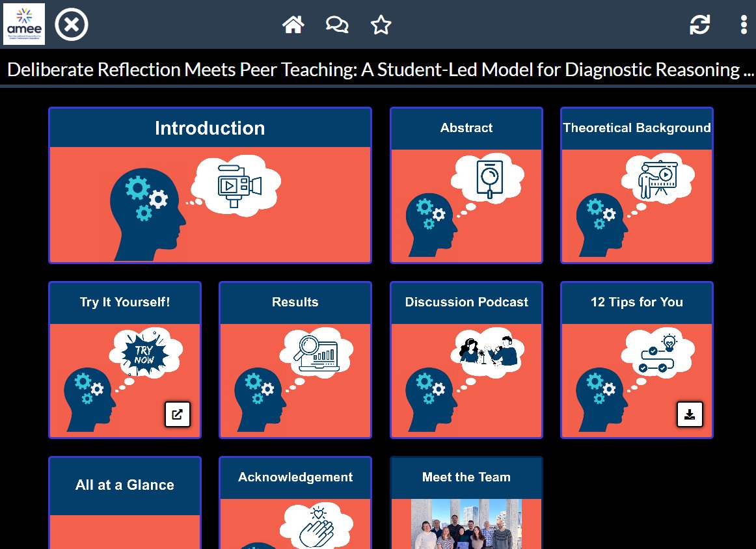Click the head gears icon in Results tile

coord(260,400)
